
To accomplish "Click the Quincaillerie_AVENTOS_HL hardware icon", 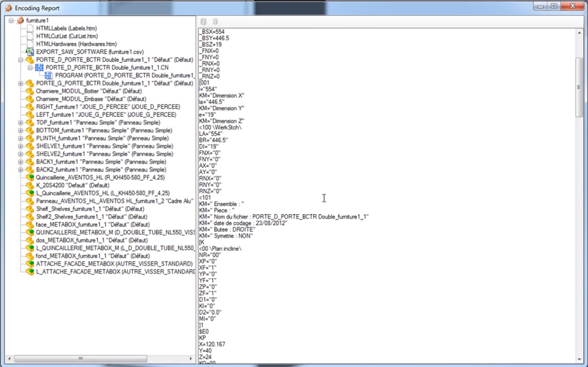I will [30, 177].
